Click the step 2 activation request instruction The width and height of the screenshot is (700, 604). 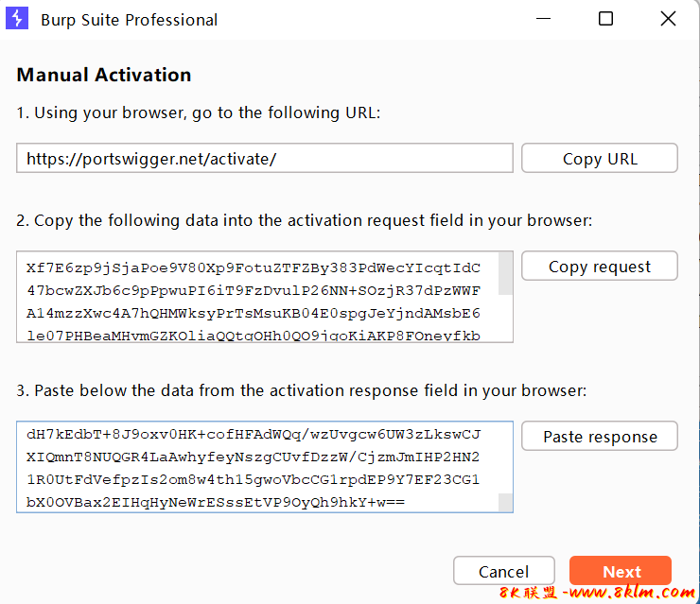click(304, 220)
